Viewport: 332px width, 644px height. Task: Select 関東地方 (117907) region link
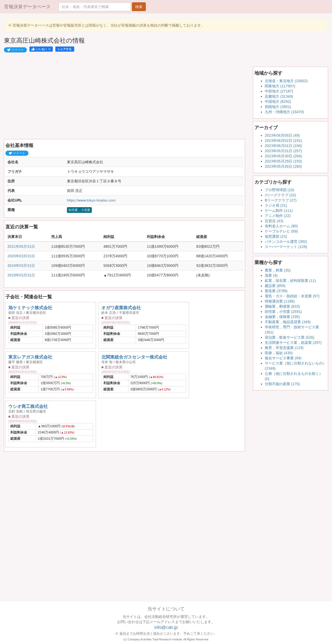point(280,86)
